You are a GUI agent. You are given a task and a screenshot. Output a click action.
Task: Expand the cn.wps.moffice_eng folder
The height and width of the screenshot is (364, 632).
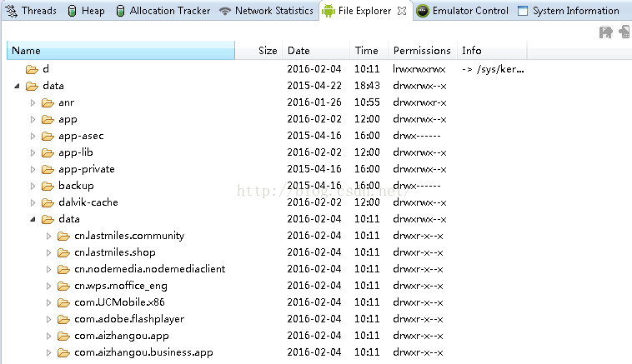(x=48, y=286)
